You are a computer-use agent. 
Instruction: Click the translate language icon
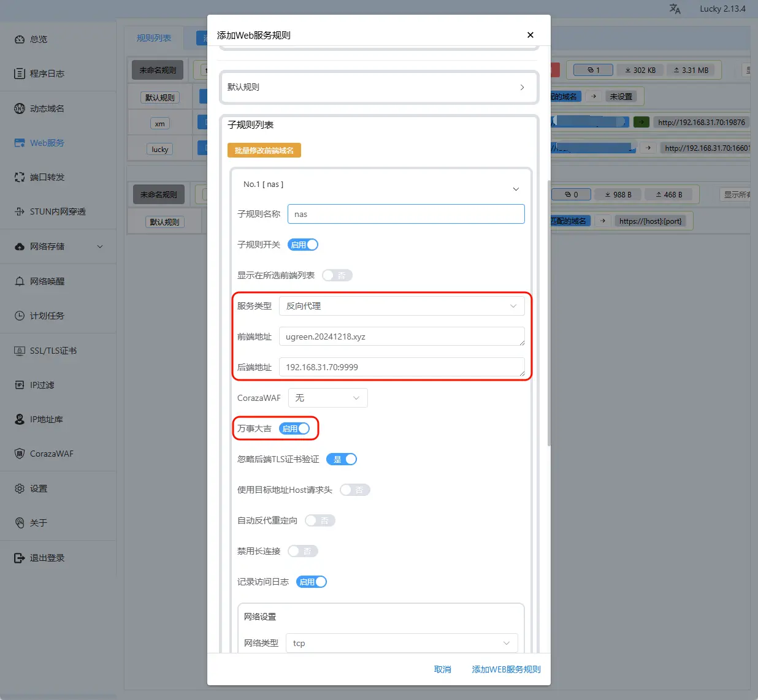point(675,9)
